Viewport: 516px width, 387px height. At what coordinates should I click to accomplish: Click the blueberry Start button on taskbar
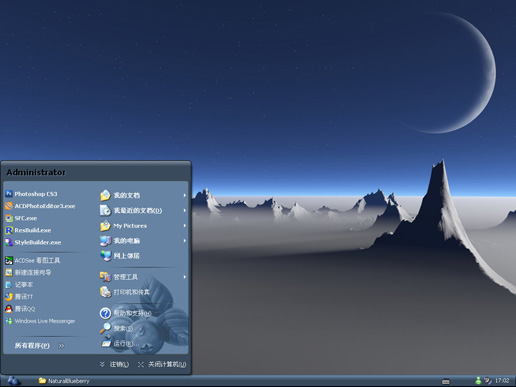(14, 381)
